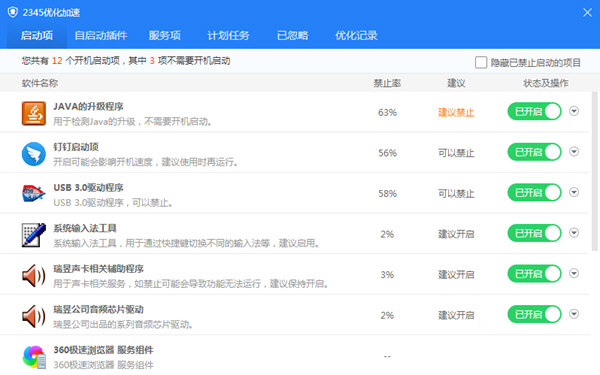Click the JAVA update program icon
Image resolution: width=600 pixels, height=375 pixels.
(x=34, y=113)
